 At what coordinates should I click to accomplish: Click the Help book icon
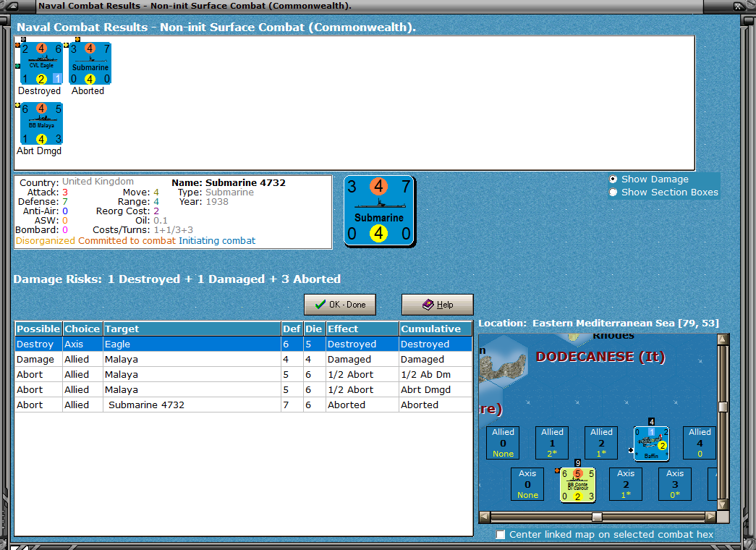(x=428, y=305)
